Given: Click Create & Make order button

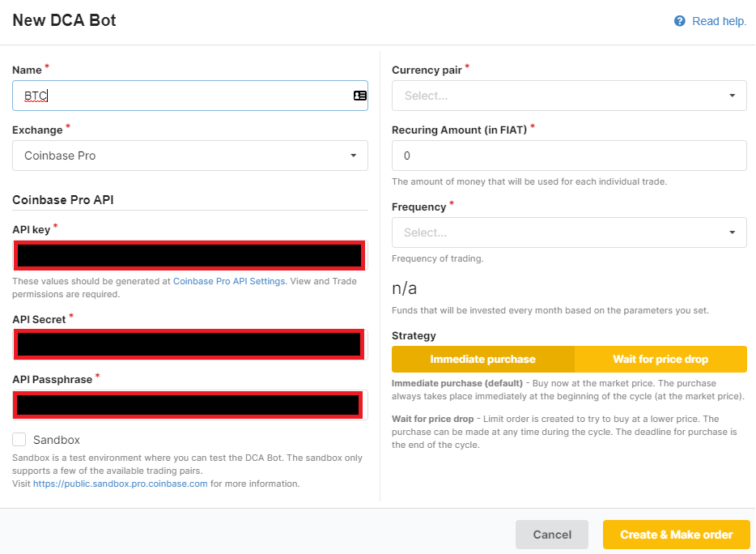Looking at the screenshot, I should click(677, 535).
